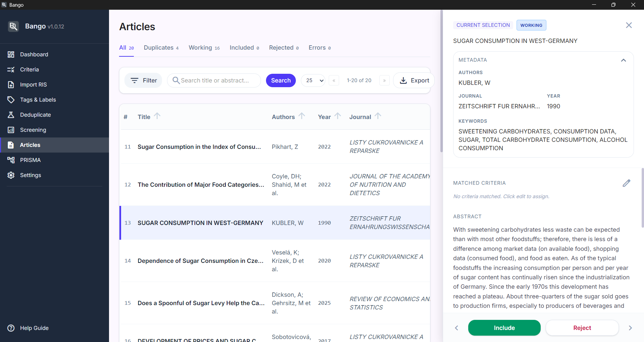The image size is (644, 342).
Task: Click the article list scrollbar
Action: [441, 81]
